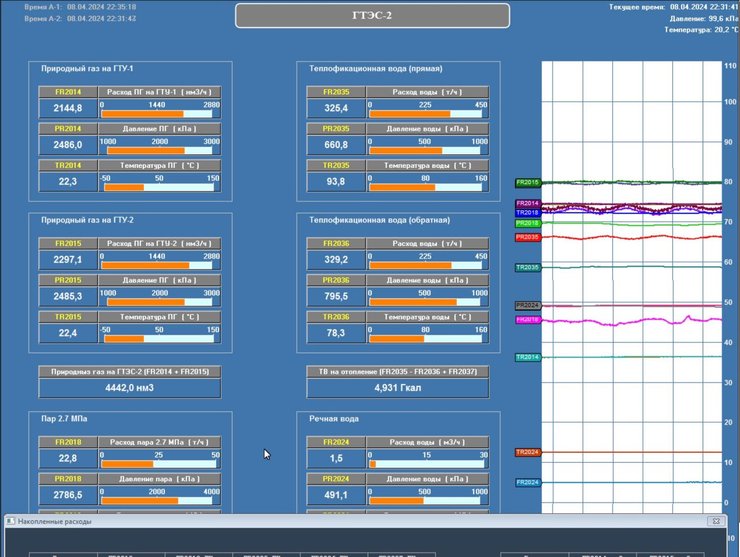The image size is (740, 557).
Task: Select the 4,931 Гкал heating readout
Action: (x=399, y=388)
